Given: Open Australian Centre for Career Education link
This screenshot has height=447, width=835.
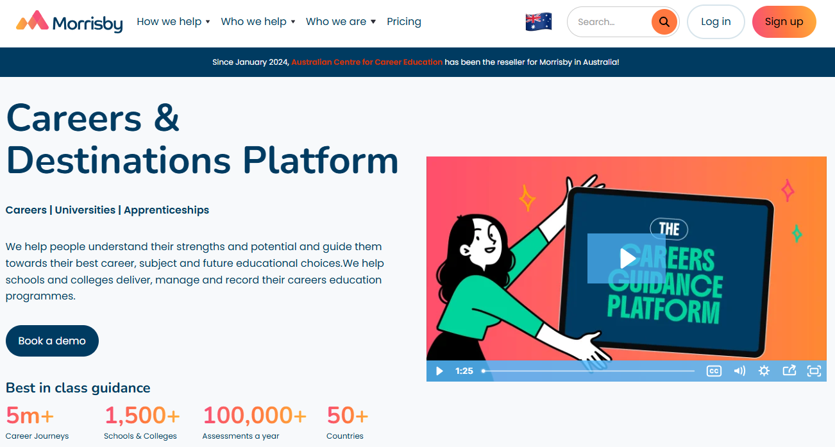Looking at the screenshot, I should 367,62.
